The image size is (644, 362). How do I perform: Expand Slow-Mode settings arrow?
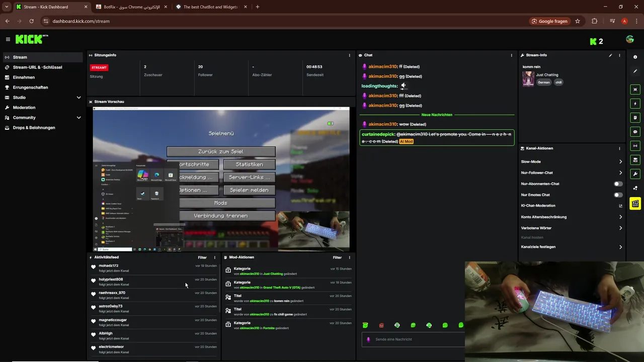[620, 162]
